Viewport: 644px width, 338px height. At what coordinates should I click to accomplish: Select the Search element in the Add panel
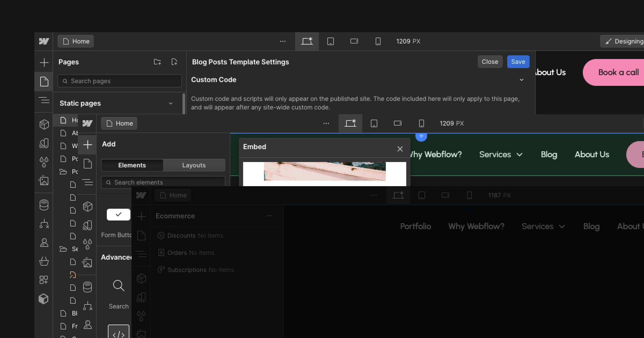[x=119, y=294]
